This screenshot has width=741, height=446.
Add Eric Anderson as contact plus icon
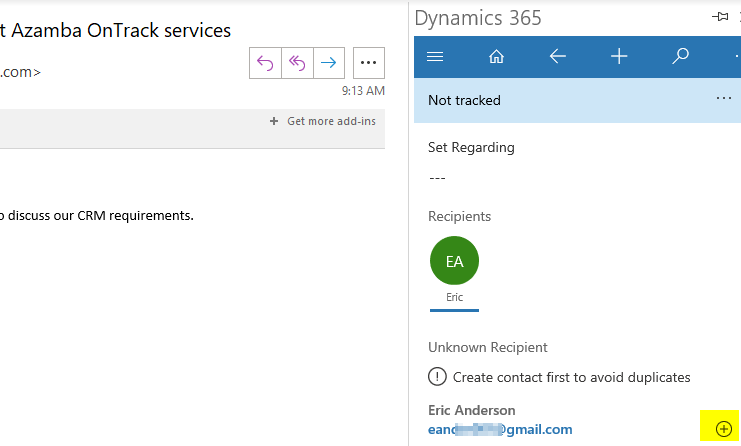[x=724, y=429]
